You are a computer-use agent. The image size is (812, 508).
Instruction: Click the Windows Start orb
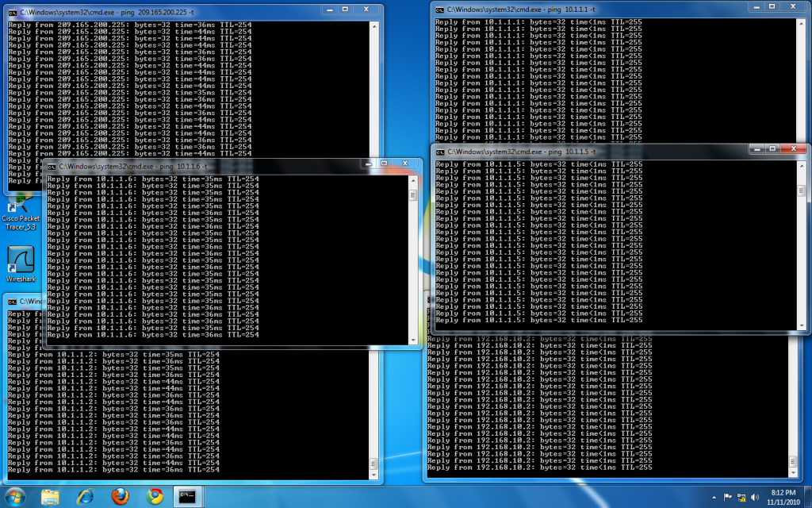[x=15, y=496]
